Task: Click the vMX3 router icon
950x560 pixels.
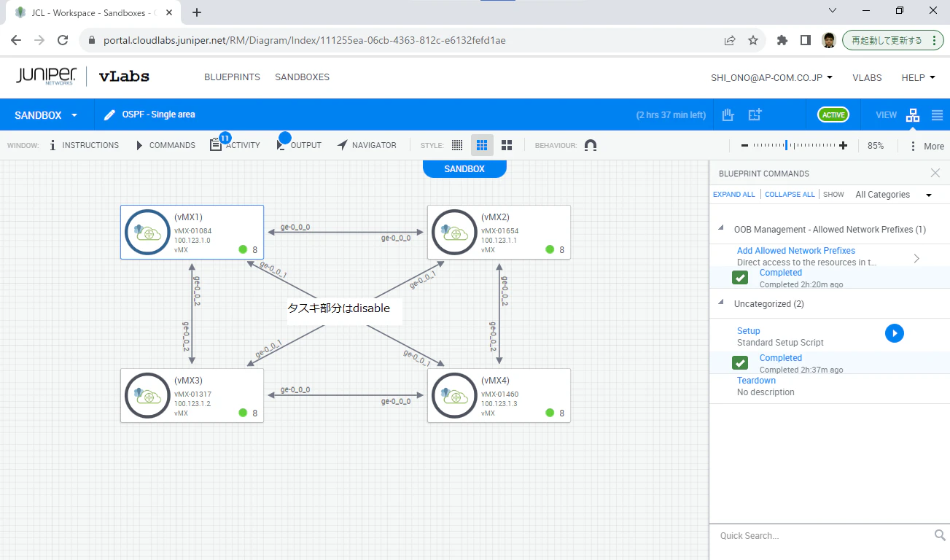Action: coord(148,396)
